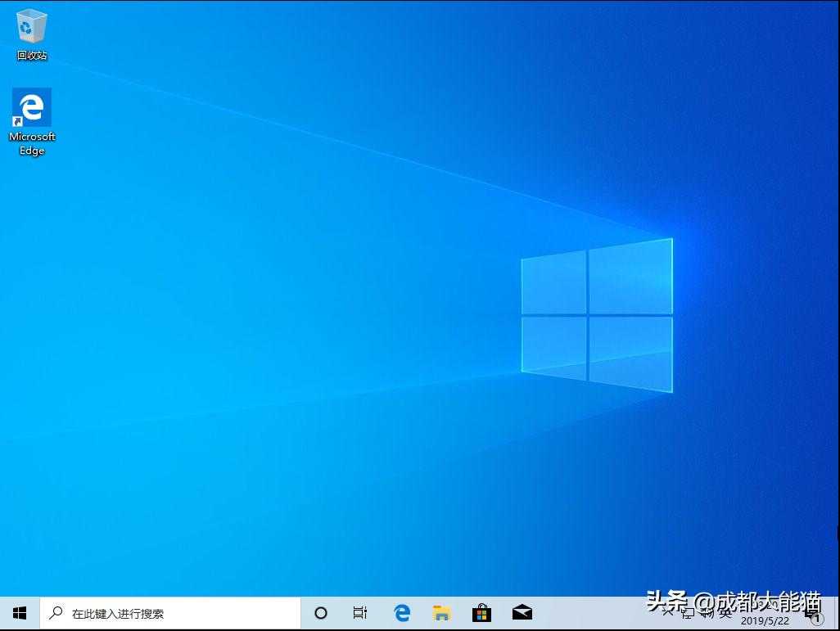Click the Cortana circle on the taskbar

(x=319, y=612)
